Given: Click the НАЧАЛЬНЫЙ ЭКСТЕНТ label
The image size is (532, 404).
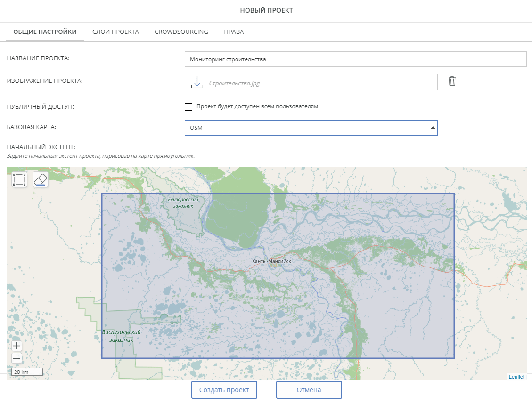Looking at the screenshot, I should (x=41, y=147).
